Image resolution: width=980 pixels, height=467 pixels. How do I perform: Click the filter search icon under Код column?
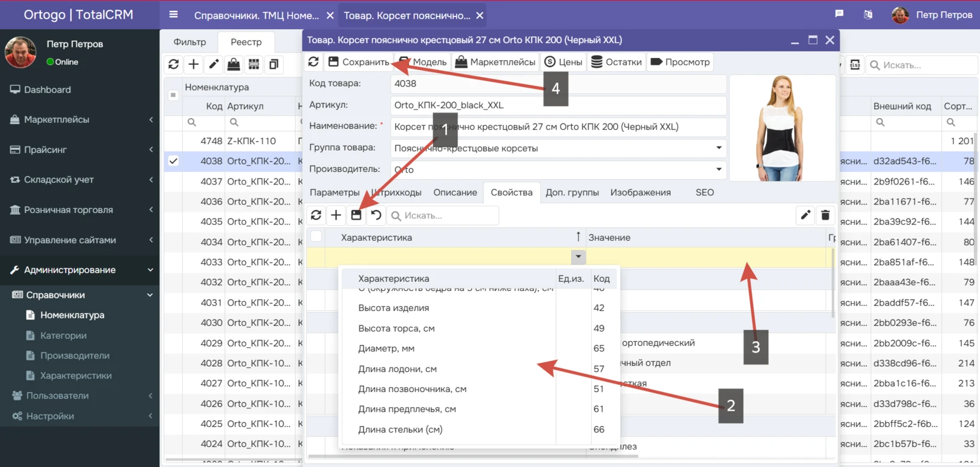click(x=192, y=122)
